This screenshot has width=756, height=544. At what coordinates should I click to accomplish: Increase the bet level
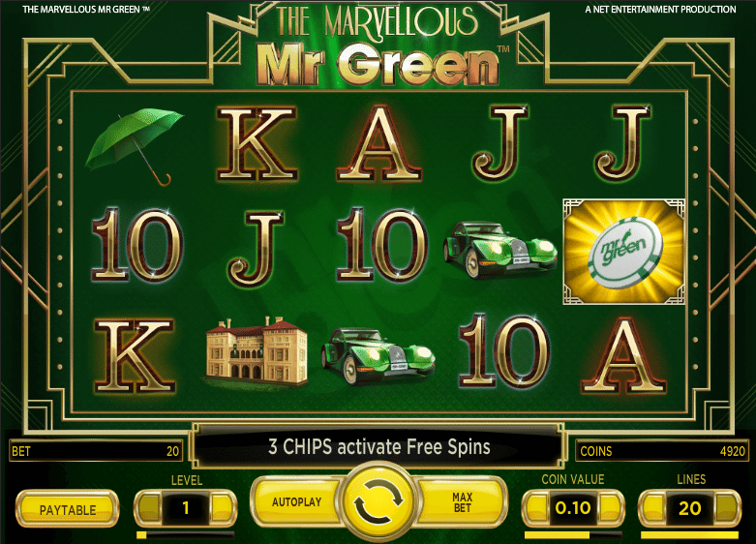click(x=223, y=508)
